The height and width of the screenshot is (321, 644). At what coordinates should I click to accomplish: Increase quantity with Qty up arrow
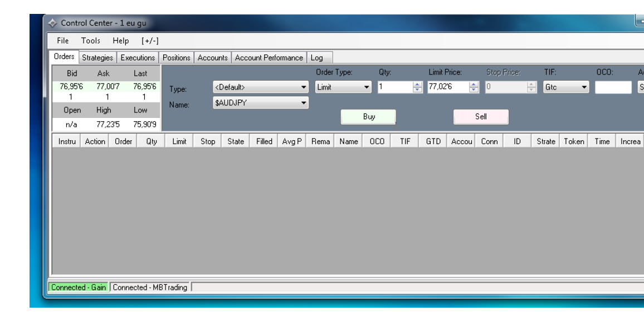[417, 85]
